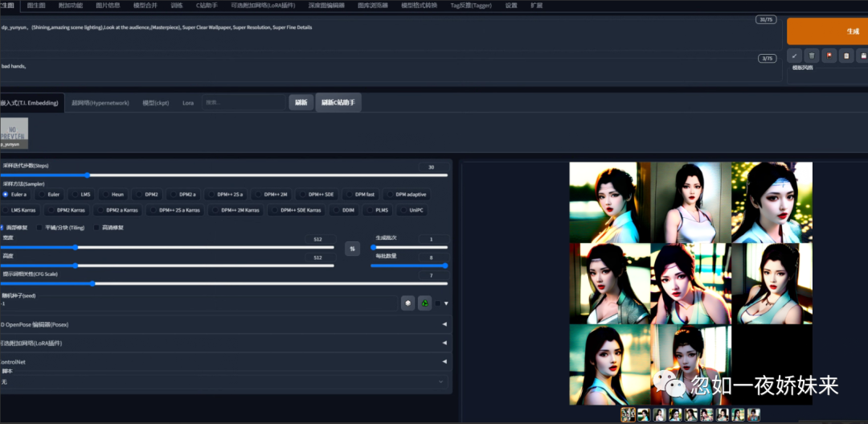Click the 采样迭代步数(Steps) slider
Screen dimensions: 868x424
(x=224, y=175)
